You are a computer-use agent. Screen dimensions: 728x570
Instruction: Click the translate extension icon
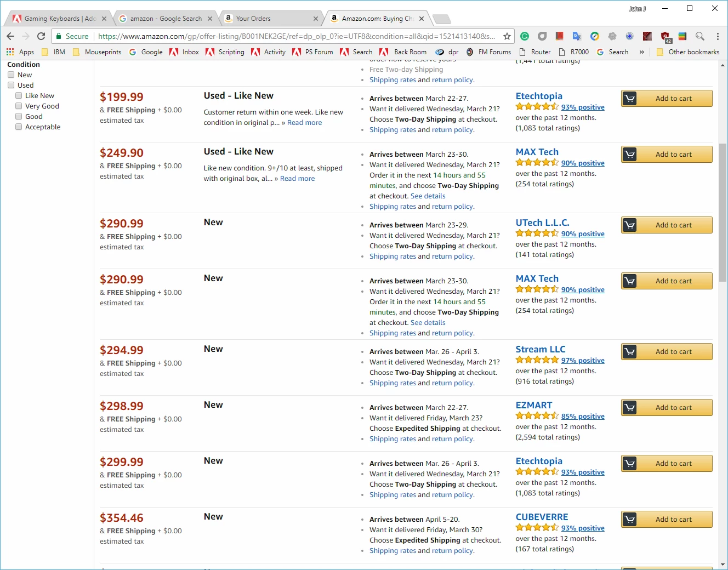tap(577, 36)
